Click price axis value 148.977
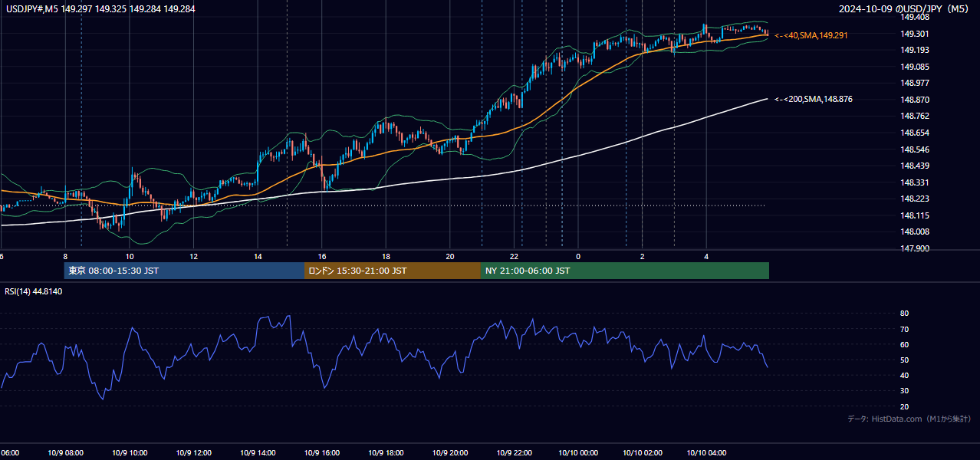Image resolution: width=980 pixels, height=460 pixels. (x=915, y=83)
